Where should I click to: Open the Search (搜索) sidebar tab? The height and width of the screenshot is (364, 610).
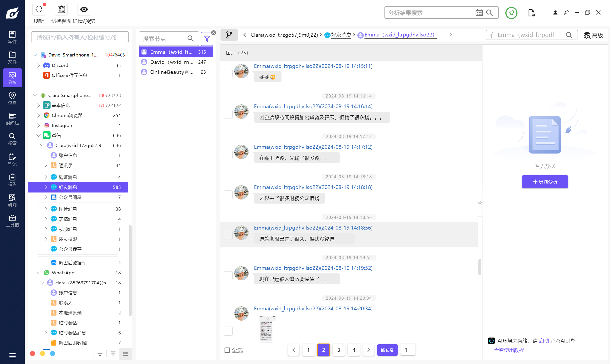[x=12, y=139]
